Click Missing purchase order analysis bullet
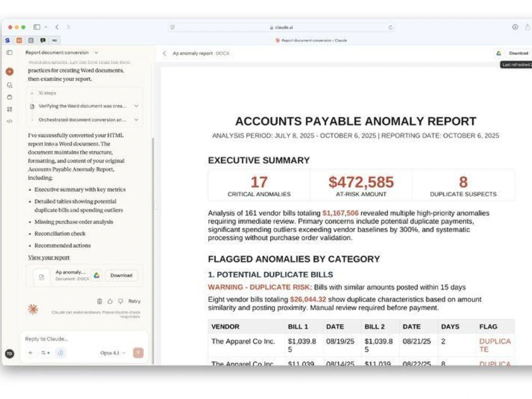Screen dimensions: 532x399 pos(74,222)
